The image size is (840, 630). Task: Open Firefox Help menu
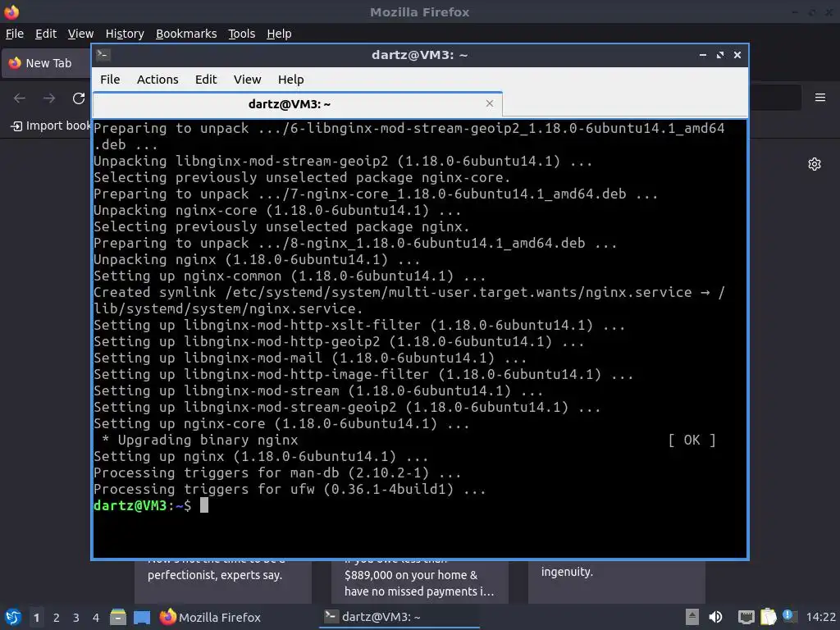279,34
